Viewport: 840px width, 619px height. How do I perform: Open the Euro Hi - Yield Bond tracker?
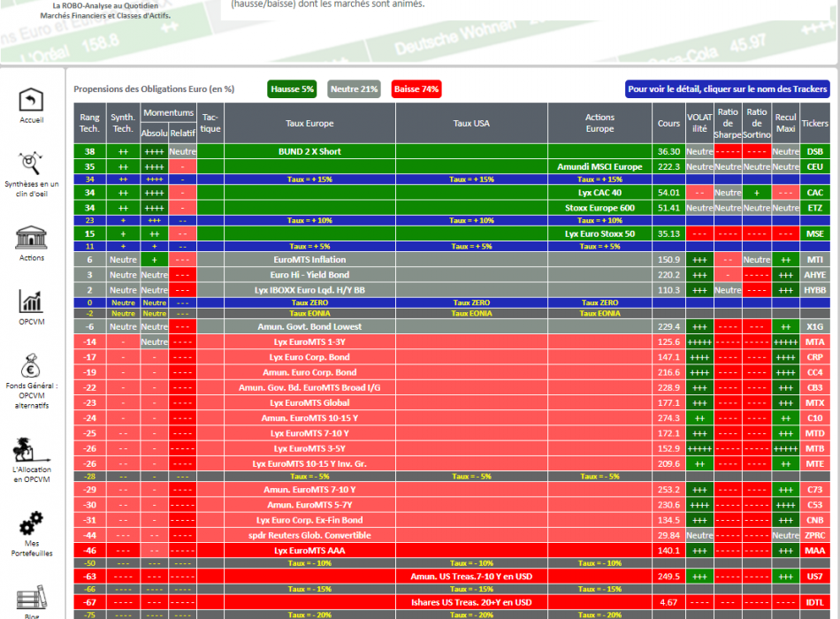click(309, 275)
